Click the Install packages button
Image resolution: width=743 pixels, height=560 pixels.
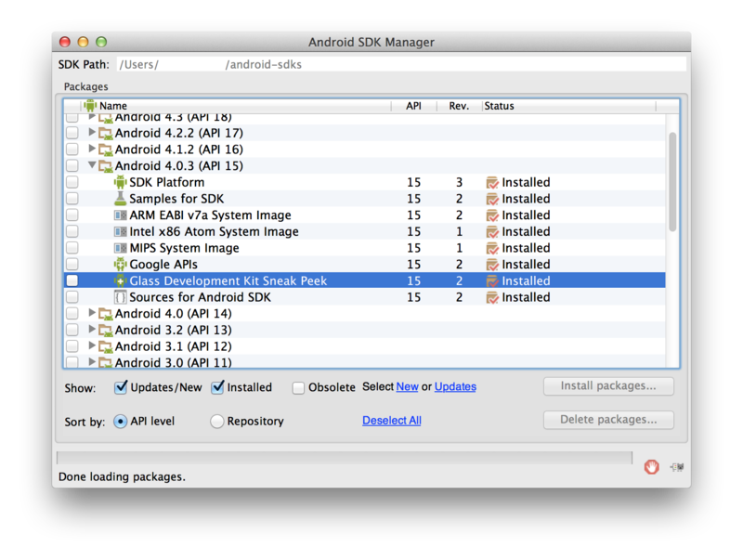tap(608, 386)
